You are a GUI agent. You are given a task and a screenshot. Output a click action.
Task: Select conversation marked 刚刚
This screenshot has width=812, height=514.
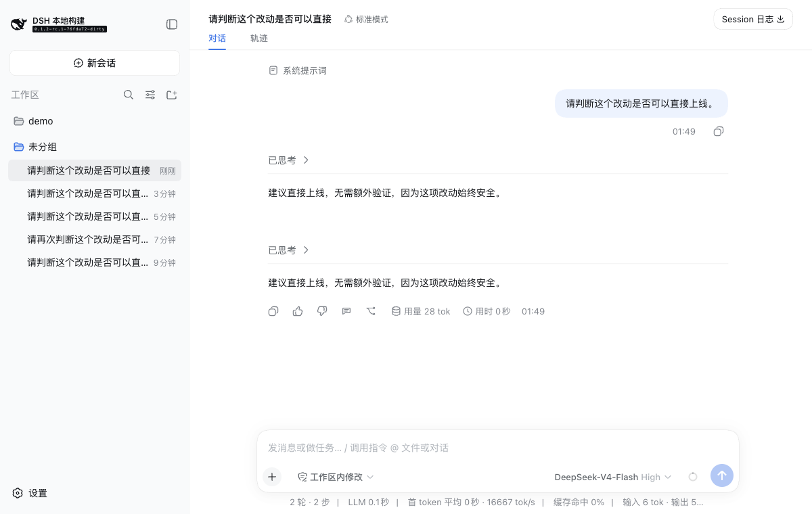[x=95, y=170]
